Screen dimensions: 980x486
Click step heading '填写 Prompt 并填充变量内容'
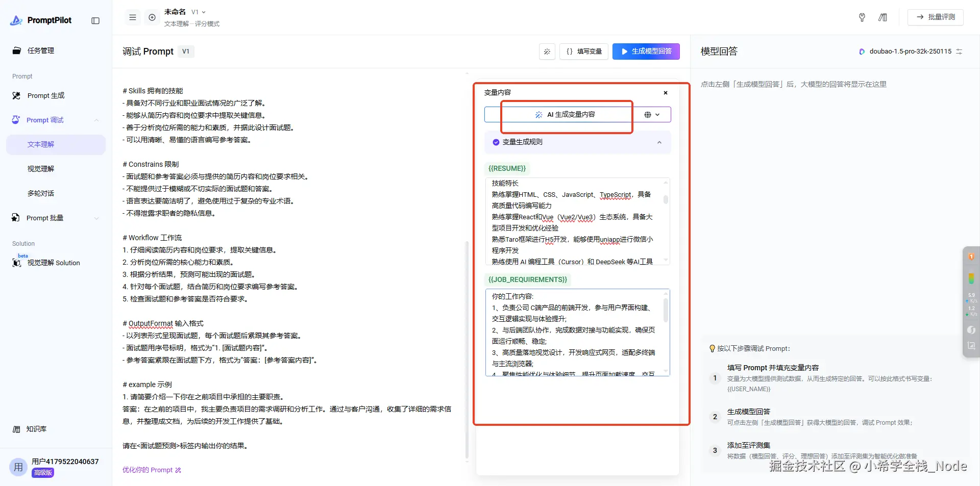coord(773,368)
